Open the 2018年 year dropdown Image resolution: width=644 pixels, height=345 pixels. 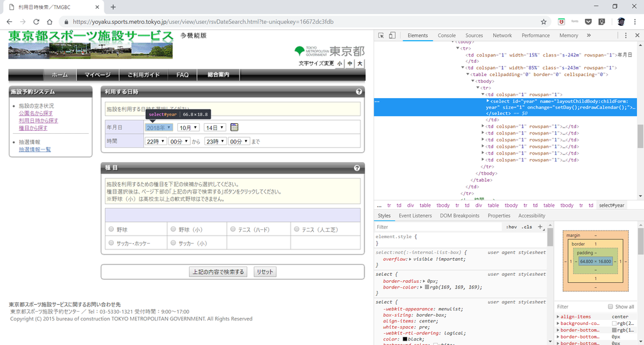(158, 128)
